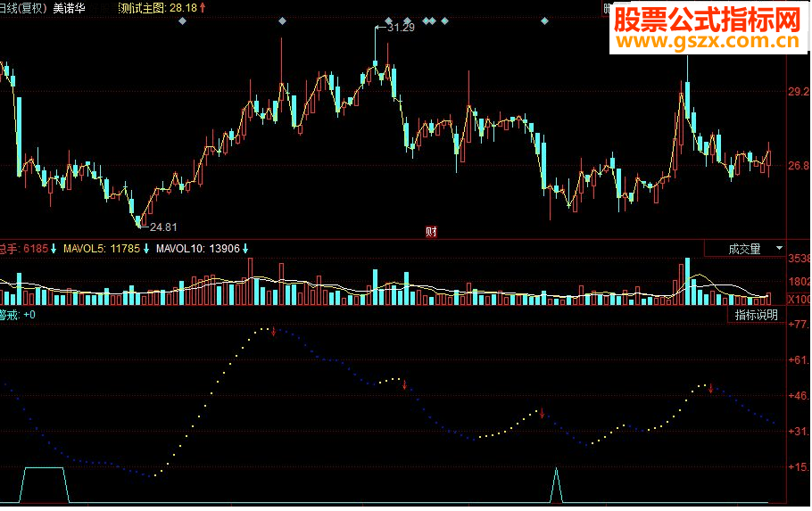
Task: Click the +61. indicator axis value
Action: click(799, 360)
